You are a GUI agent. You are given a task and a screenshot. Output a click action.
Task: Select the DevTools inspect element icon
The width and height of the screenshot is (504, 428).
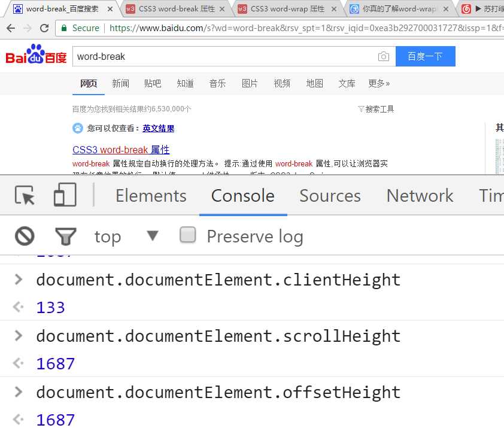(25, 195)
